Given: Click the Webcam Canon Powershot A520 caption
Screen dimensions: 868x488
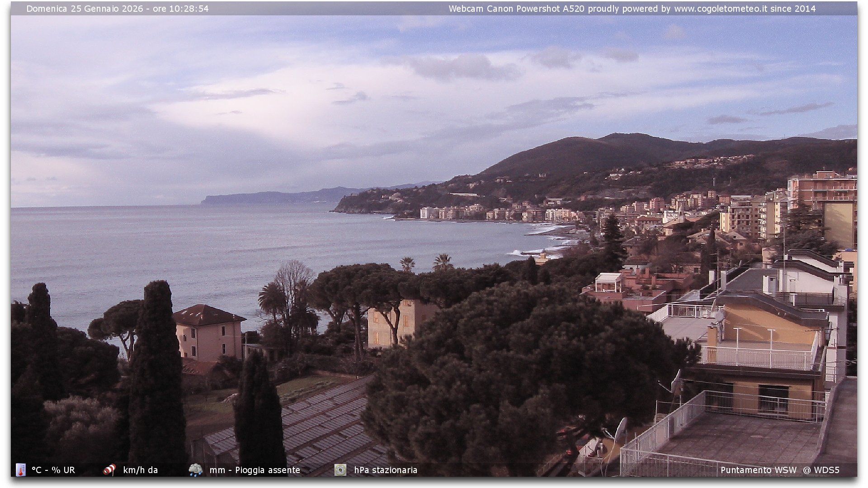Looking at the screenshot, I should (516, 9).
